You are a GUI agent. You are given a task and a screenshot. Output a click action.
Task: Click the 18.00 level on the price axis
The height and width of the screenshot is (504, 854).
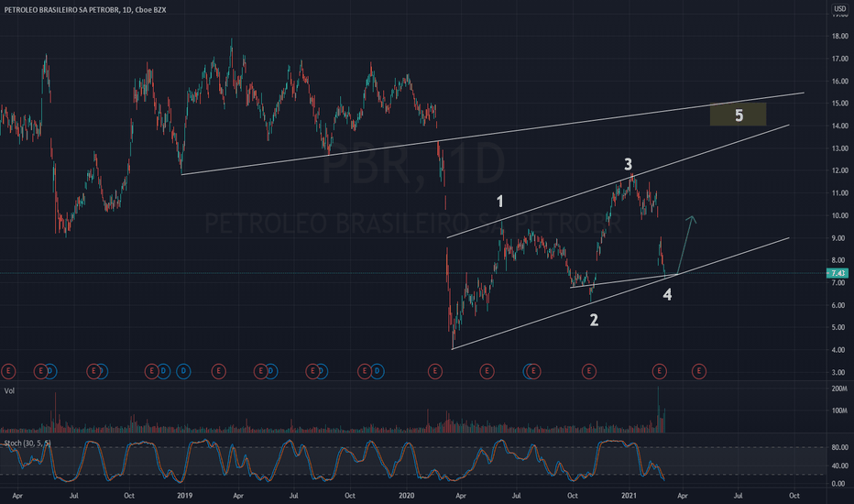click(840, 37)
